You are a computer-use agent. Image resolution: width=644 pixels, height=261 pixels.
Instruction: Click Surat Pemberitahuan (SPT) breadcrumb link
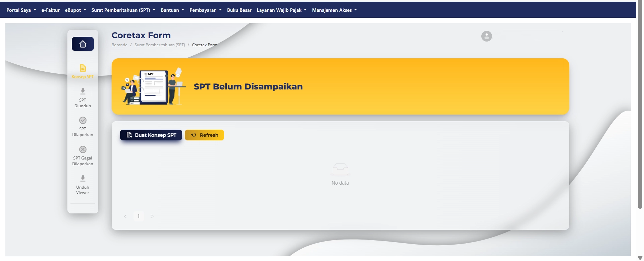[160, 45]
